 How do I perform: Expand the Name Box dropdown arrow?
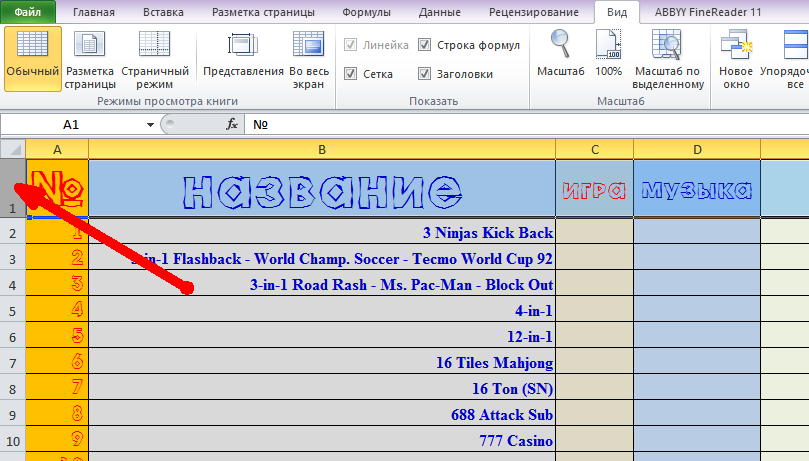coord(150,125)
